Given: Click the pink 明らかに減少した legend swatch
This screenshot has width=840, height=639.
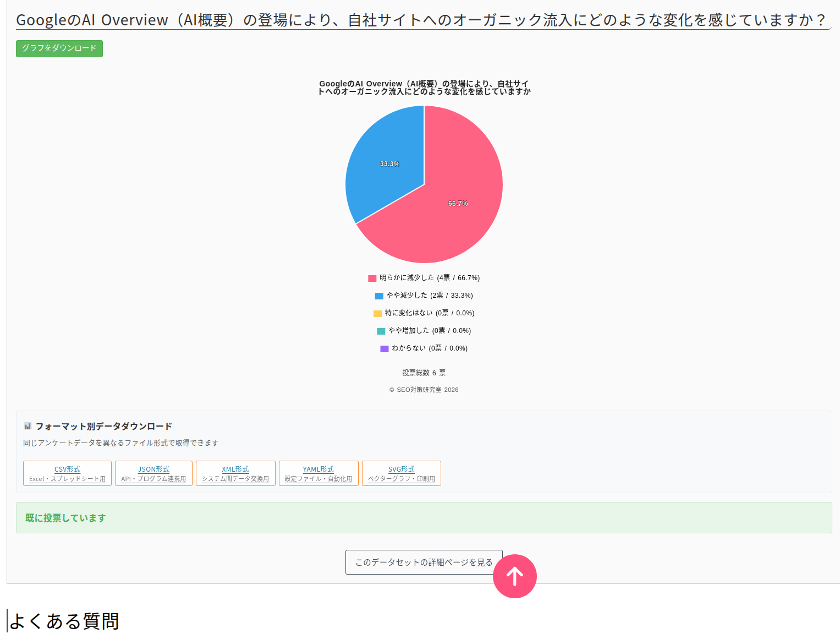Looking at the screenshot, I should click(x=372, y=278).
